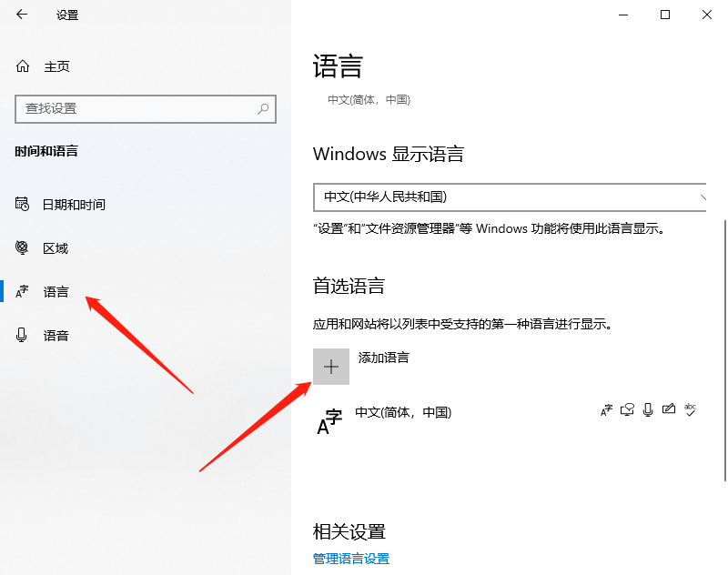The image size is (728, 575).
Task: Click the text-to-speech feature icon
Action: (627, 409)
